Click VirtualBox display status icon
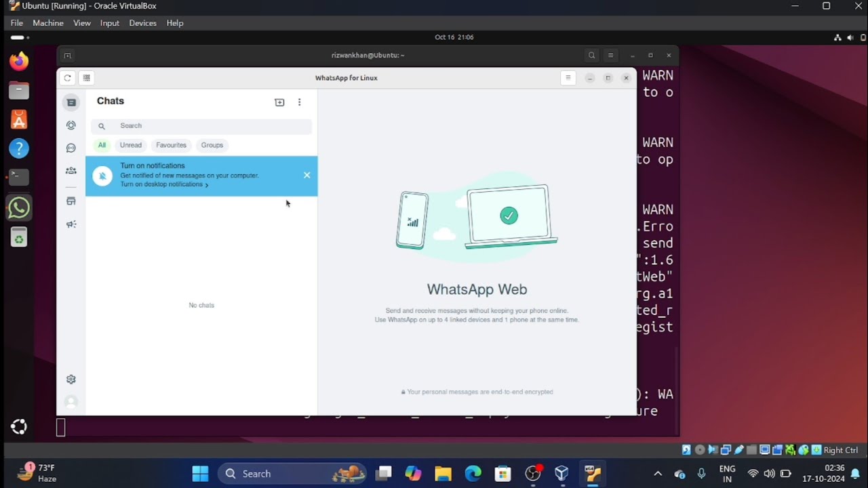Viewport: 868px width, 488px height. (x=764, y=450)
